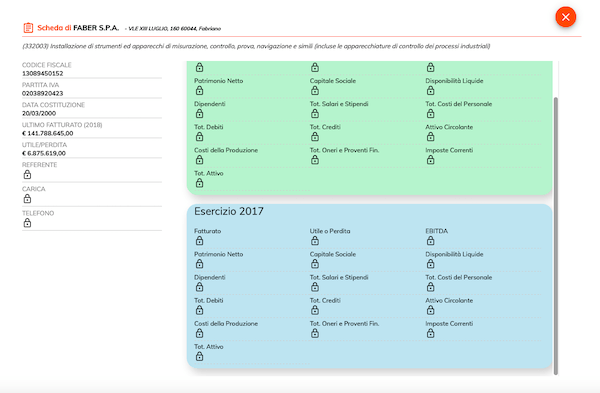Unlock Tot. Oneri e Proventi Fin., green card
The image size is (600, 393).
pos(315,160)
